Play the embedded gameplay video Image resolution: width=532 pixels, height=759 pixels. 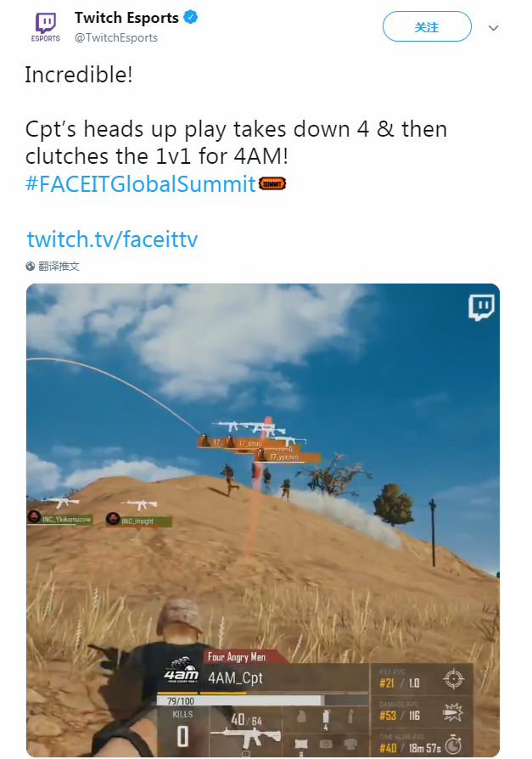pyautogui.click(x=263, y=520)
